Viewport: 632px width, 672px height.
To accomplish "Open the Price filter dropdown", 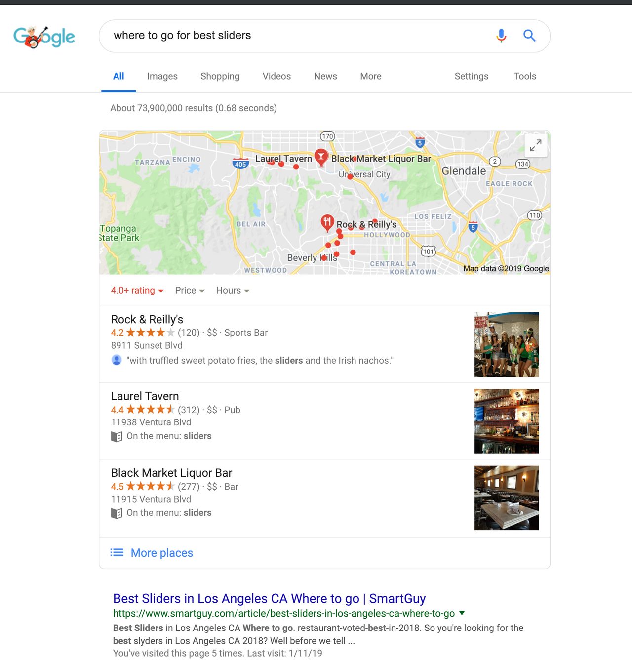I will pyautogui.click(x=190, y=291).
